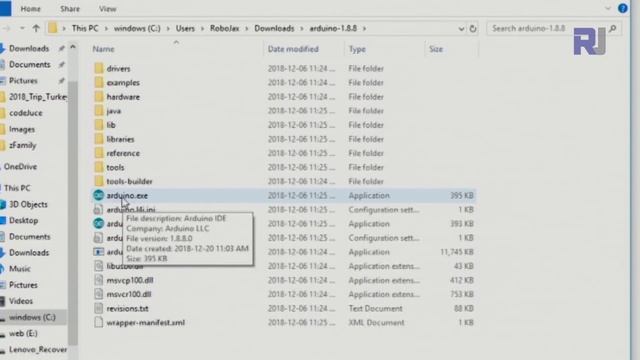
Task: Open pinned Pictures in Quick access
Action: [x=23, y=80]
